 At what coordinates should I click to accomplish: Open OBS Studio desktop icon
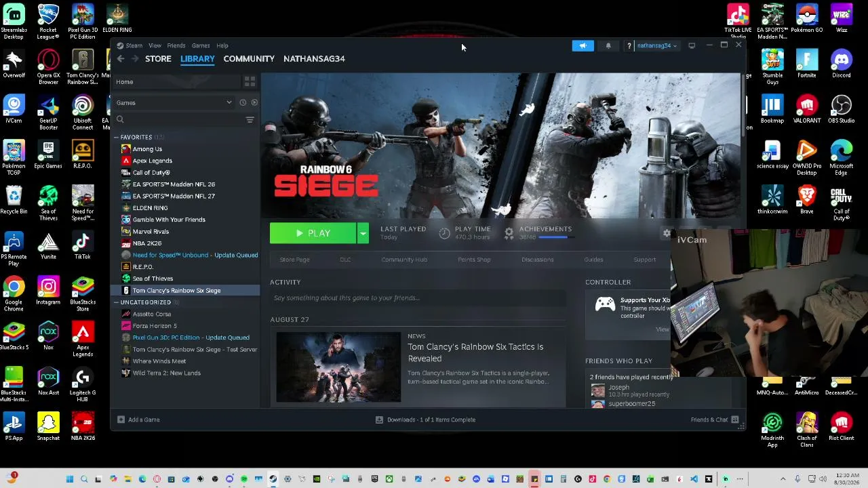pos(842,110)
